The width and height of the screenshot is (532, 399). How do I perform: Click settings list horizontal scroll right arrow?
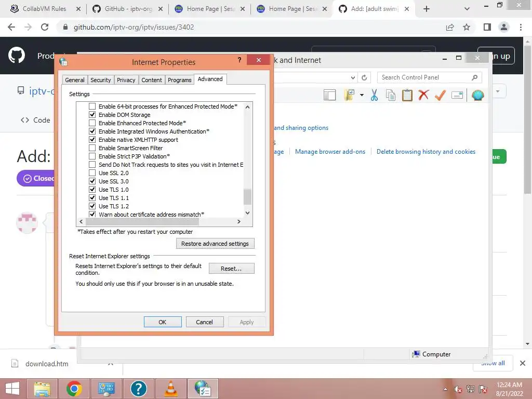pos(239,221)
